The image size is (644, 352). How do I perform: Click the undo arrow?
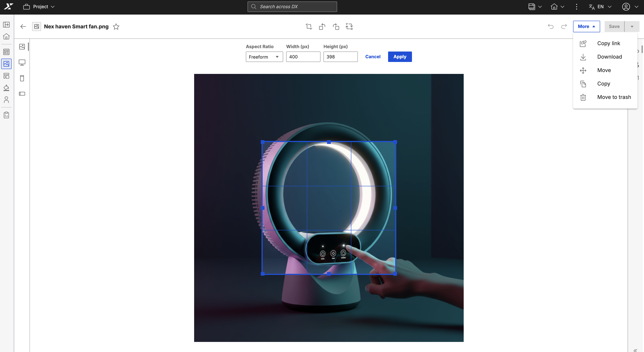click(550, 27)
